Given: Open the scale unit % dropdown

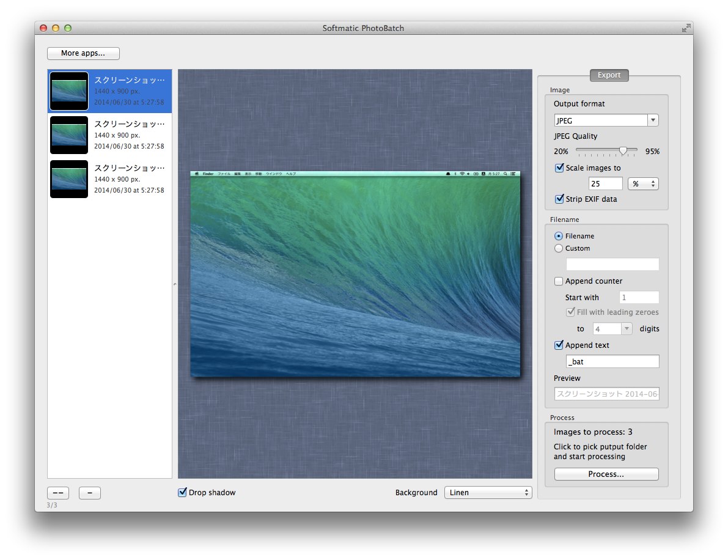Looking at the screenshot, I should (642, 183).
